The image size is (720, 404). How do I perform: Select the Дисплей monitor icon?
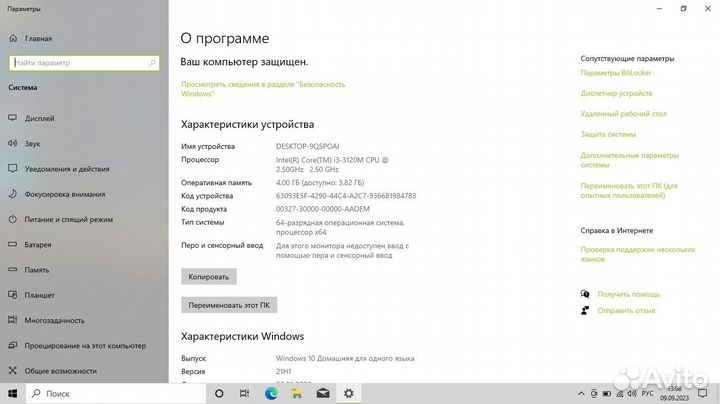[13, 118]
